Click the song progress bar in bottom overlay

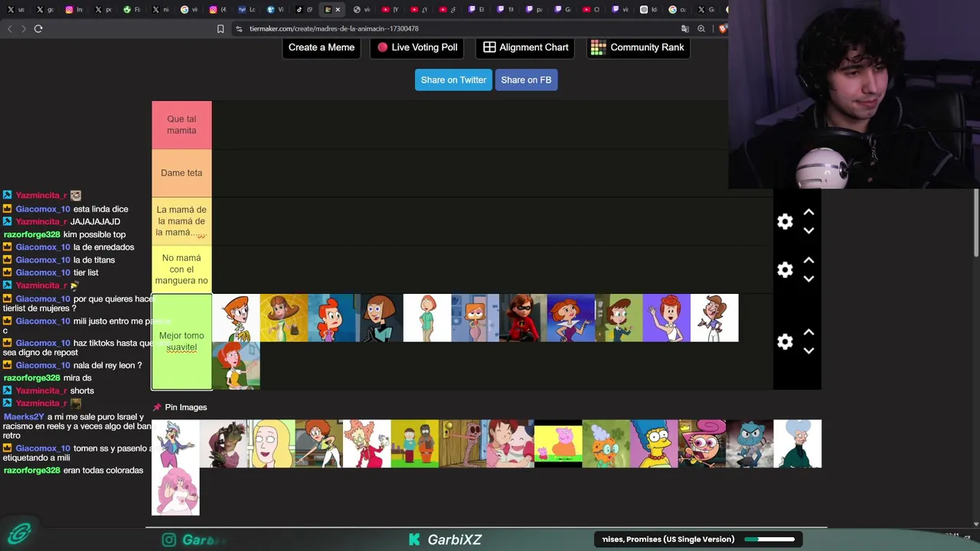tap(769, 540)
